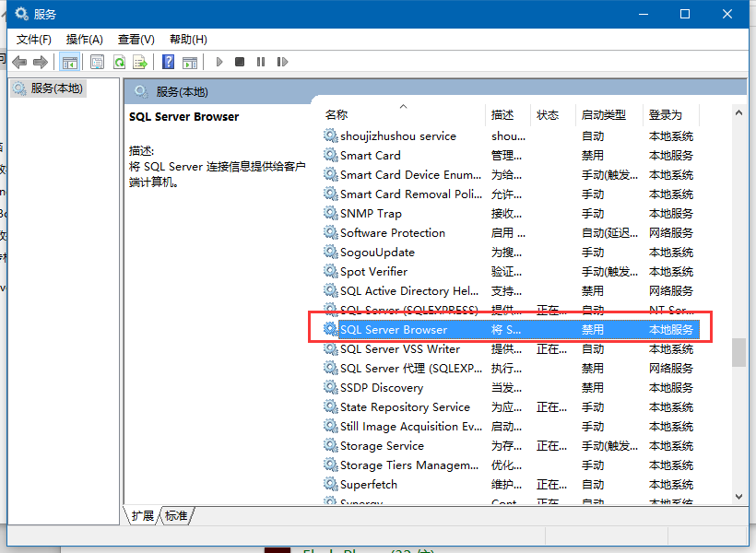
Task: Open the Help question mark icon
Action: [x=169, y=62]
